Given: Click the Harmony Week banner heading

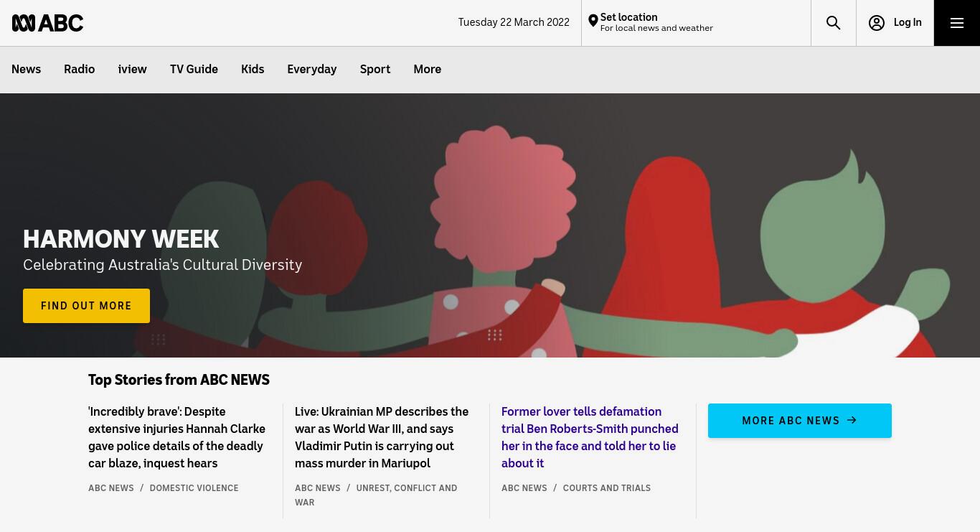Looking at the screenshot, I should point(121,239).
